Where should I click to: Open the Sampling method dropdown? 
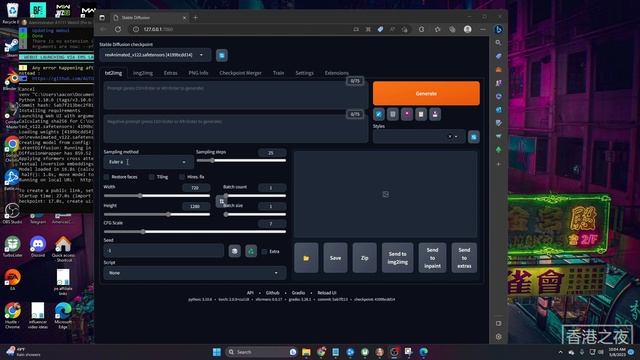tap(148, 162)
